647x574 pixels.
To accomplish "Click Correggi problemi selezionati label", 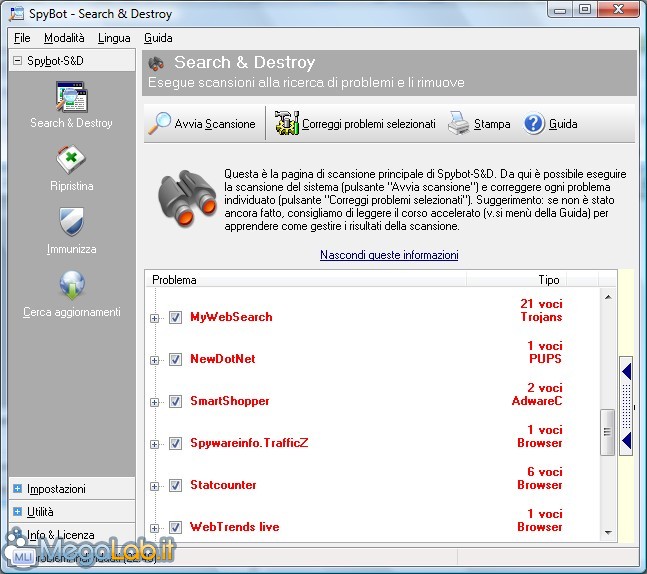I will pyautogui.click(x=368, y=124).
